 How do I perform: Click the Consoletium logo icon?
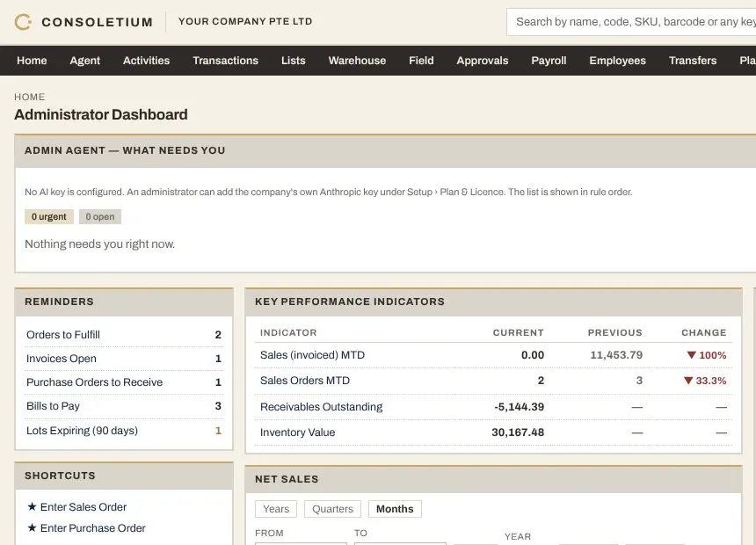(x=23, y=22)
